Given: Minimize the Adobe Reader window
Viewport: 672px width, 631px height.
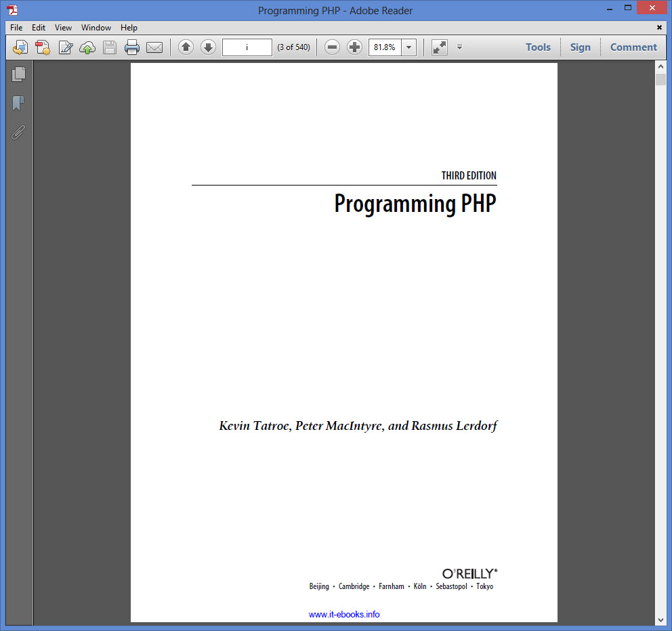Looking at the screenshot, I should coord(610,8).
